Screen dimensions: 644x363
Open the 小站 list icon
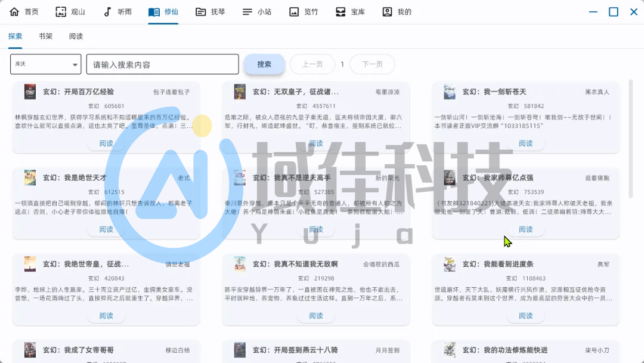(247, 12)
